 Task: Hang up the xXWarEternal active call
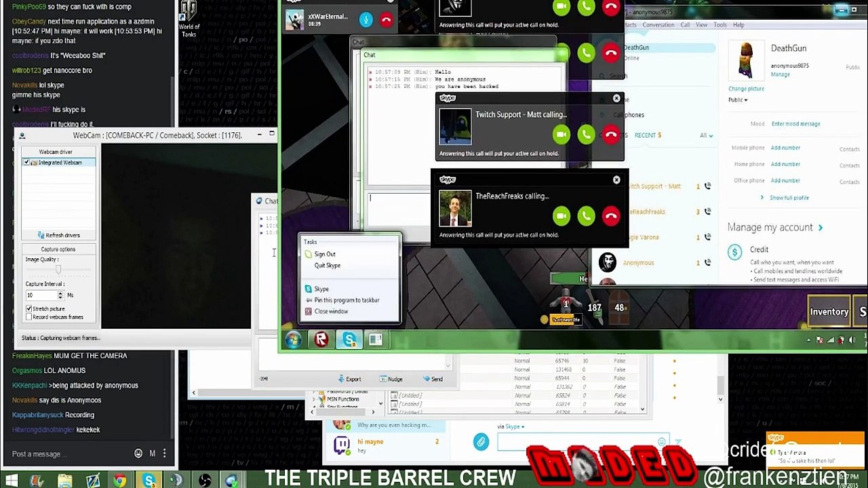(386, 20)
